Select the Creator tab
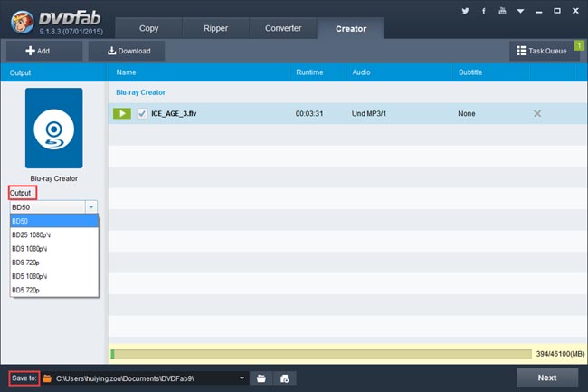588x392 pixels. 351,28
